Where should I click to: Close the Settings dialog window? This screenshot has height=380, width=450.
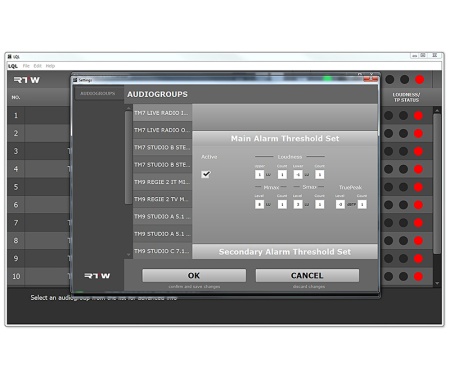tap(371, 79)
